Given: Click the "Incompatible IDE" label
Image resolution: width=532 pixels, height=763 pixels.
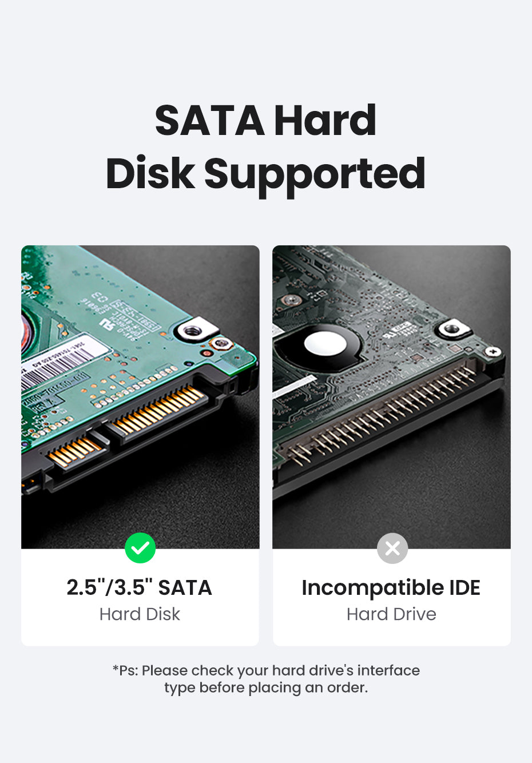Looking at the screenshot, I should pyautogui.click(x=391, y=587).
